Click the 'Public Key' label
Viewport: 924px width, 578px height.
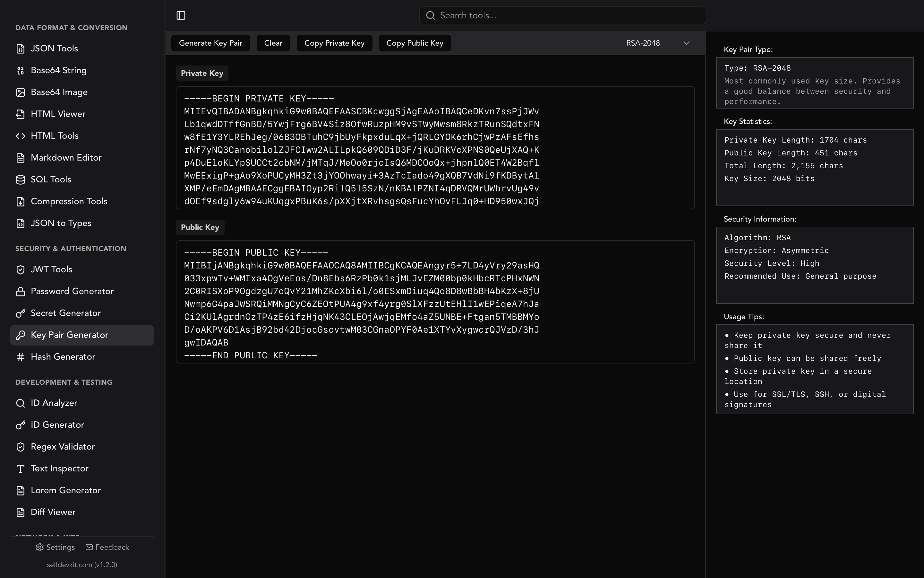click(200, 227)
